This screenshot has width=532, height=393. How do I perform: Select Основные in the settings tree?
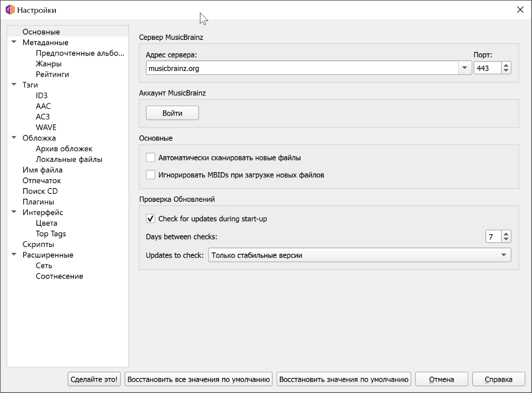(x=41, y=32)
